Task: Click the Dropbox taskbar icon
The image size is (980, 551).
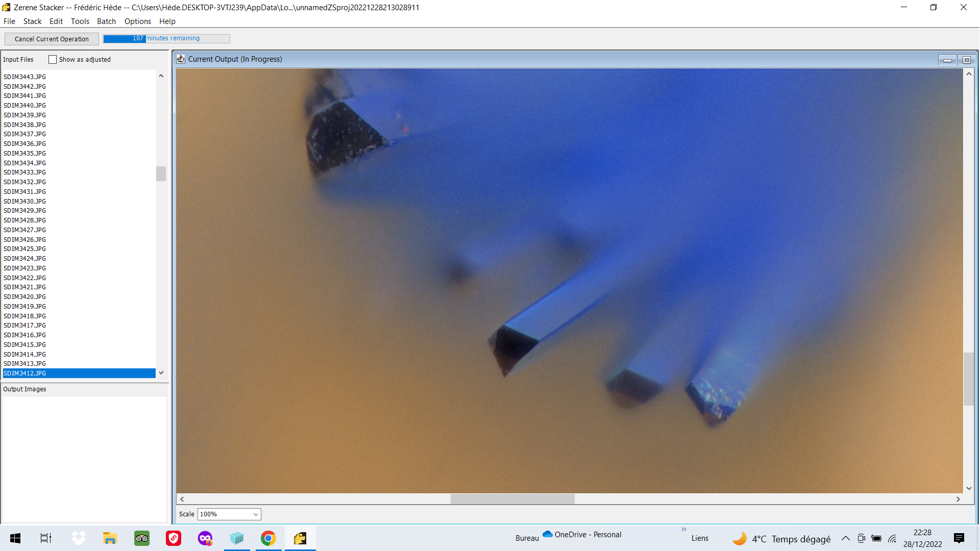Action: (x=78, y=538)
